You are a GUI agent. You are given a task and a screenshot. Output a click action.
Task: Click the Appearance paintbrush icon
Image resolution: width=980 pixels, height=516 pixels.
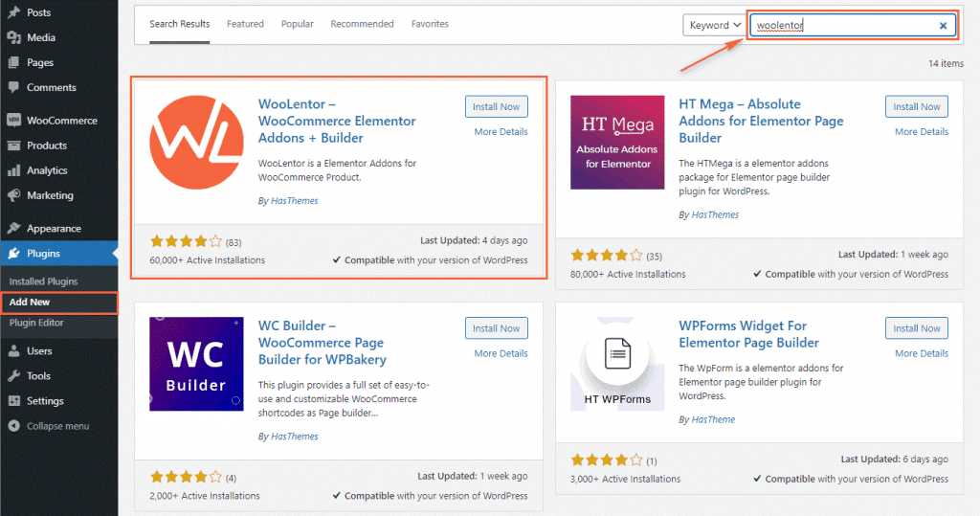tap(14, 229)
